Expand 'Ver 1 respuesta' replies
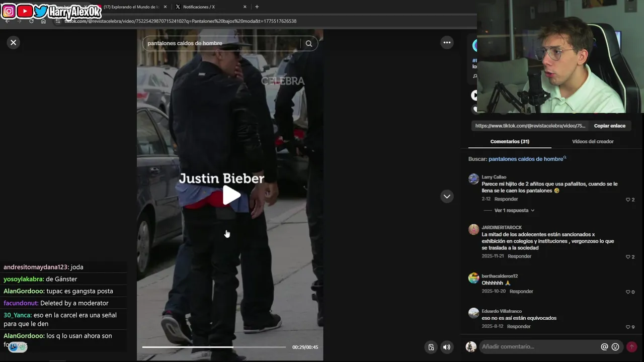This screenshot has height=362, width=644. [514, 211]
